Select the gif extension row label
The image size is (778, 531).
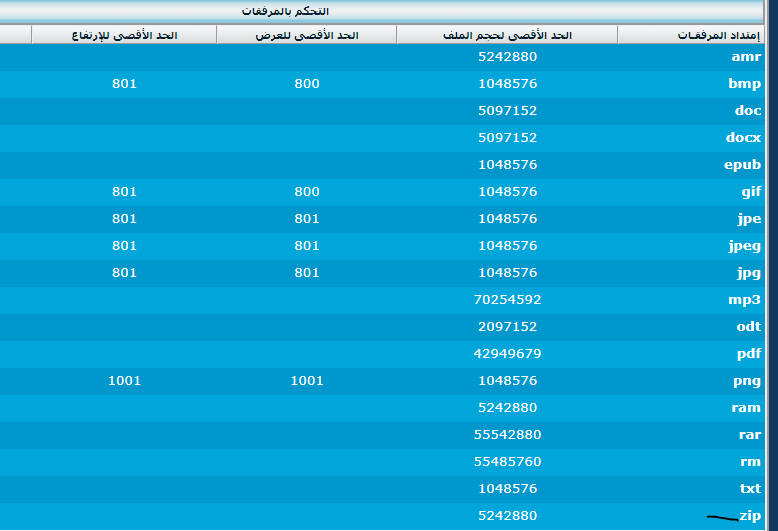tap(750, 192)
